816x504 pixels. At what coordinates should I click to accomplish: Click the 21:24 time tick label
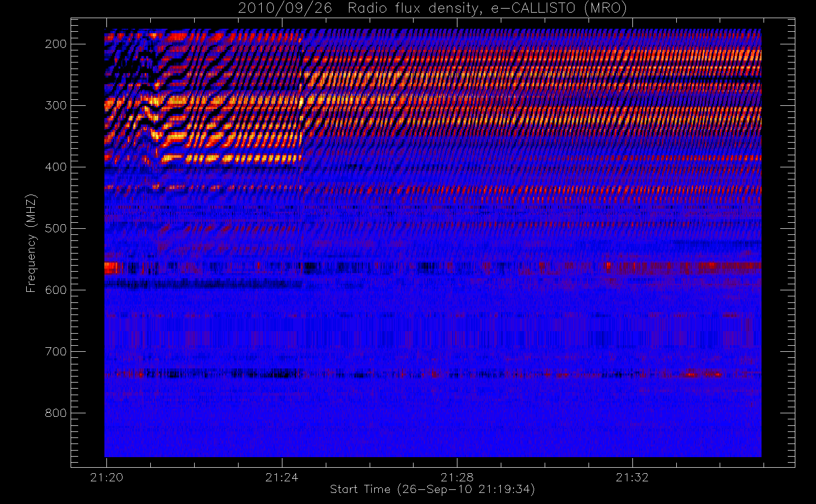pos(282,477)
